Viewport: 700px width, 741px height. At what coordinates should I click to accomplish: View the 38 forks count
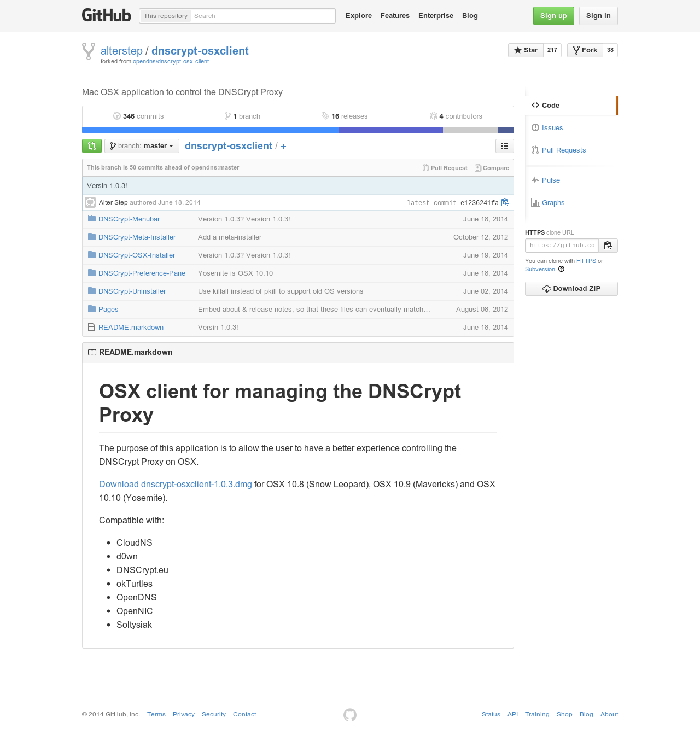click(x=610, y=50)
